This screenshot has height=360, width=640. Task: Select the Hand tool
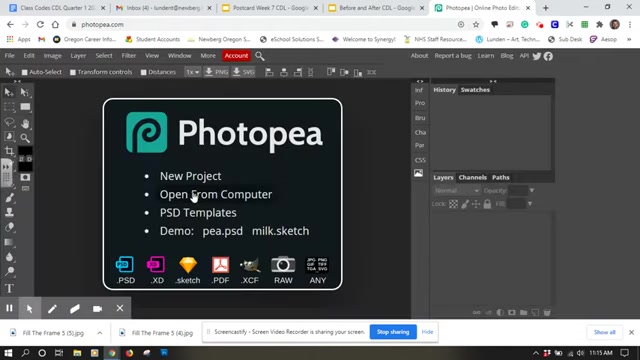tap(25, 123)
